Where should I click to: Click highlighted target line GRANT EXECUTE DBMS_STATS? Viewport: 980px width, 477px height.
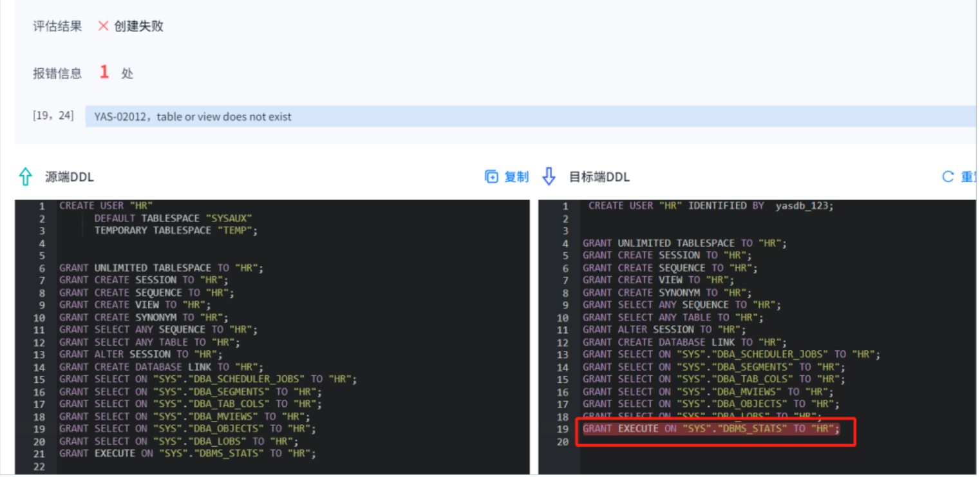tap(711, 429)
